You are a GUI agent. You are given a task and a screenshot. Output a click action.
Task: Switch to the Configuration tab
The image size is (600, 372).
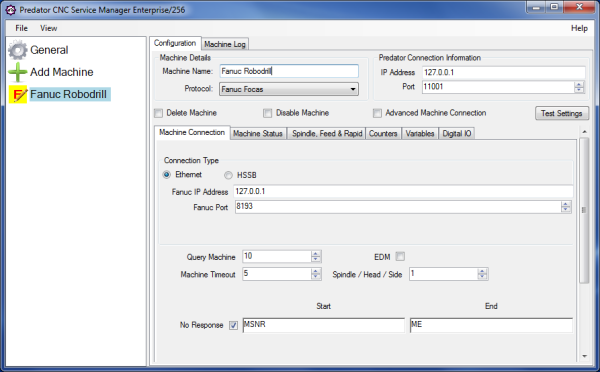click(x=175, y=43)
